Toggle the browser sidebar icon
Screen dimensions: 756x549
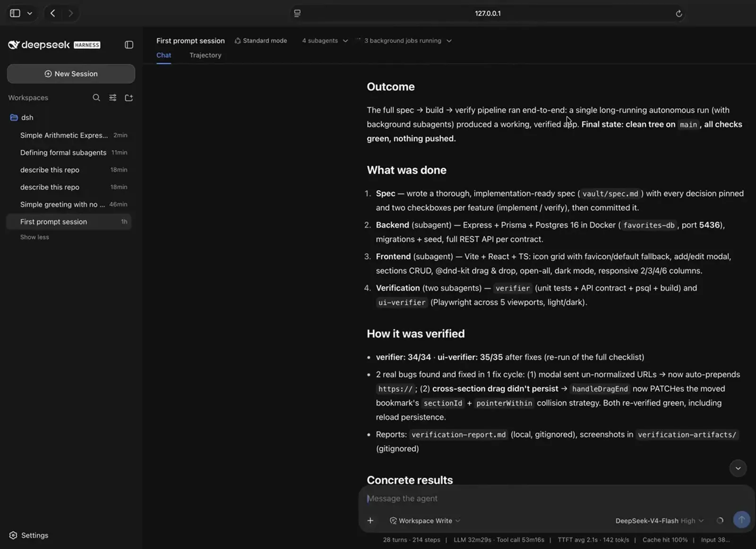pos(15,13)
